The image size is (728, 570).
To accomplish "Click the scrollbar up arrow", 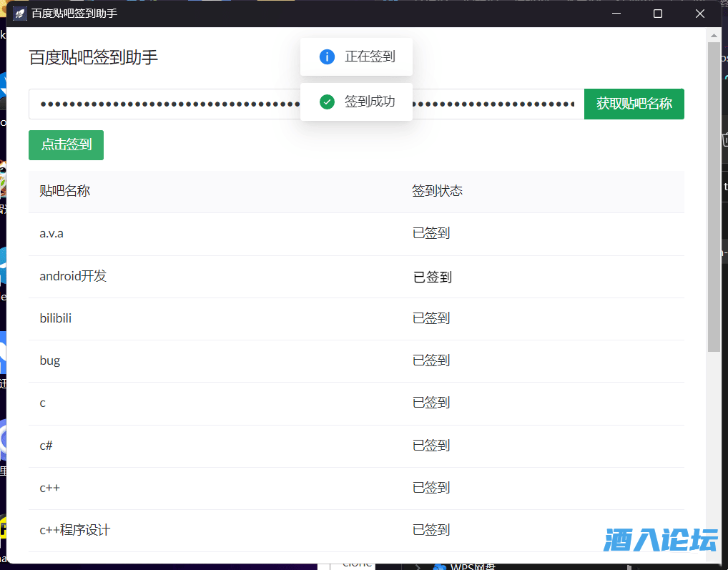I will coord(713,35).
